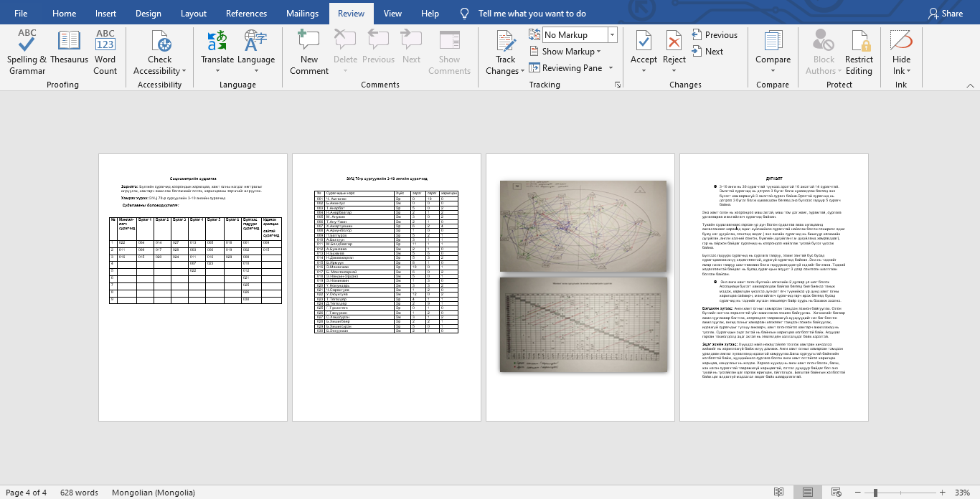Open the Thesaurus tool
The height and width of the screenshot is (499, 980).
pyautogui.click(x=69, y=52)
